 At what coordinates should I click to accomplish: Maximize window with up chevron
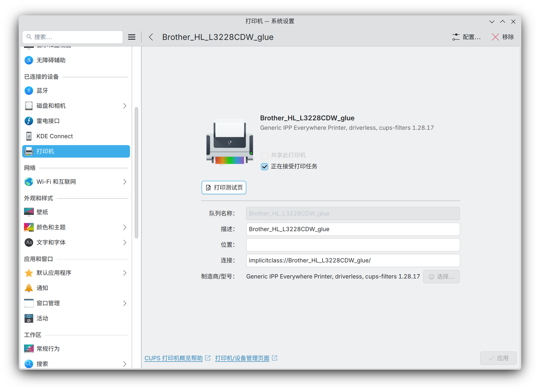tap(503, 21)
